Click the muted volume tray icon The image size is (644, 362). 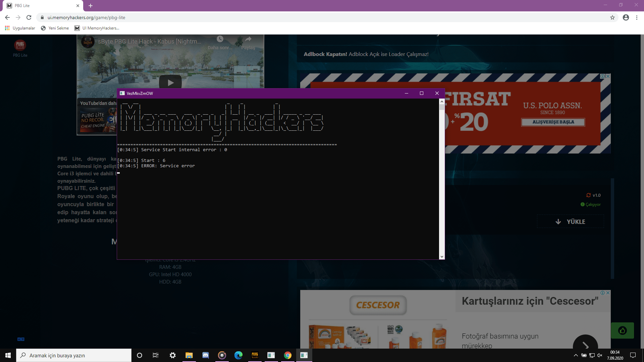click(x=600, y=355)
